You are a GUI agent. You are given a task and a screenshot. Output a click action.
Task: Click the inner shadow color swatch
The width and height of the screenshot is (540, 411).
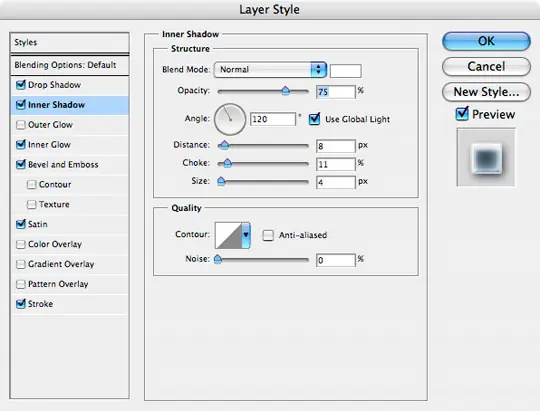point(346,71)
